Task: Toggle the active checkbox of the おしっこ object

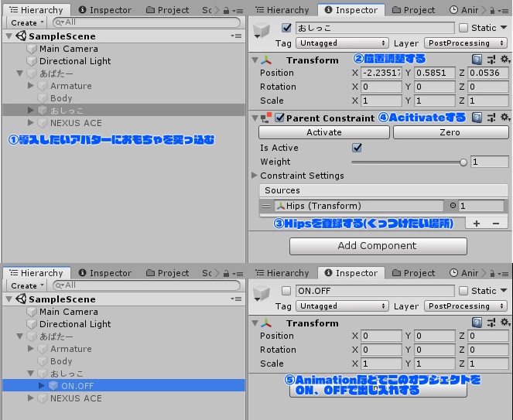Action: point(286,28)
